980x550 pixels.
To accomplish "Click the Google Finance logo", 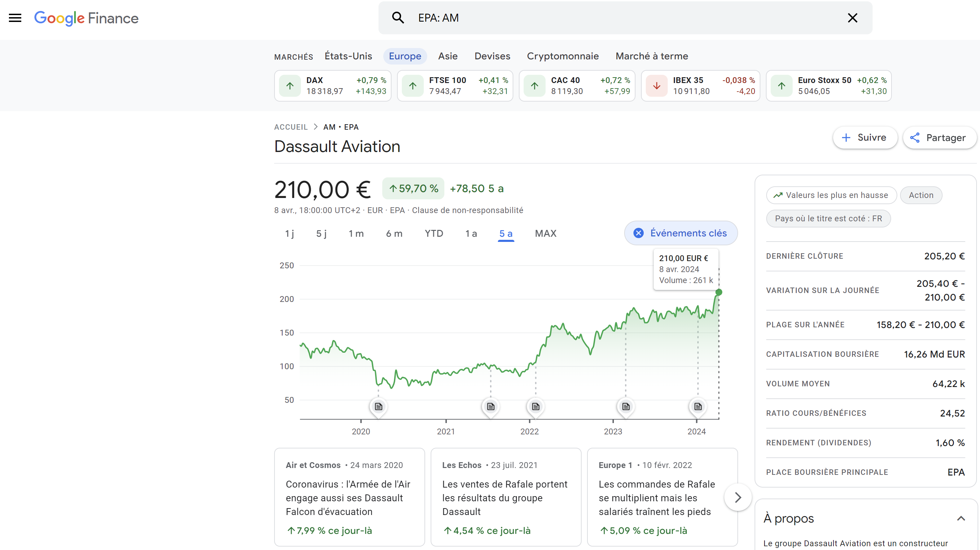I will coord(86,18).
